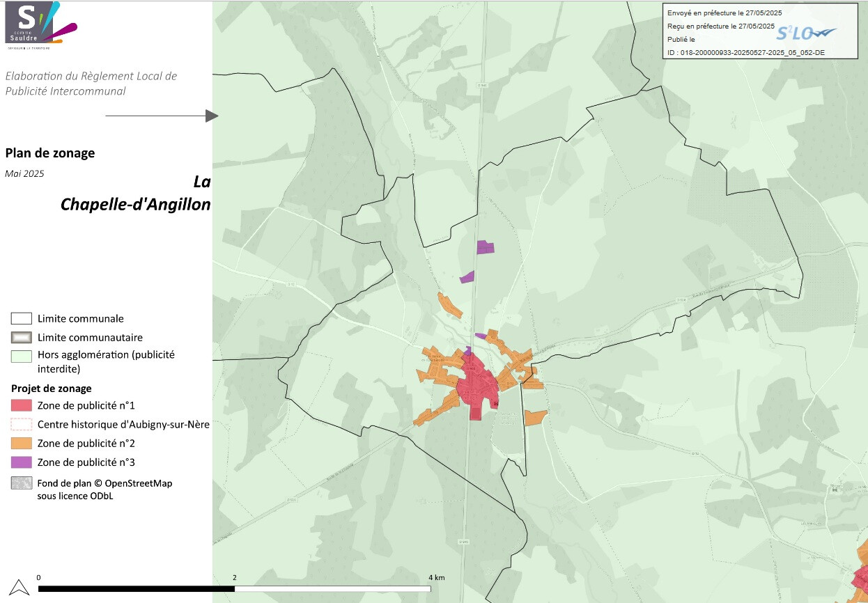Click the S²LO logo in the stamp
Screen dimensions: 868x603
(806, 33)
